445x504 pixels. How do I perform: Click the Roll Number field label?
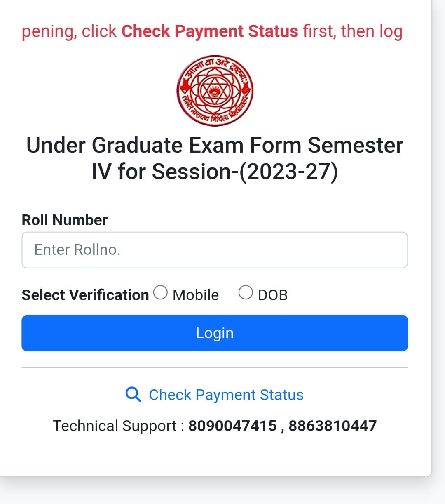pyautogui.click(x=65, y=220)
